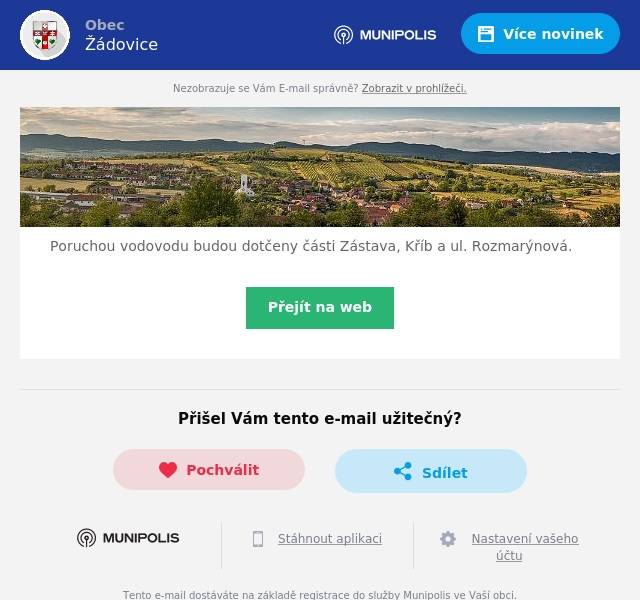Click the panoramic village photo
Screen dimensions: 640x600
point(320,167)
